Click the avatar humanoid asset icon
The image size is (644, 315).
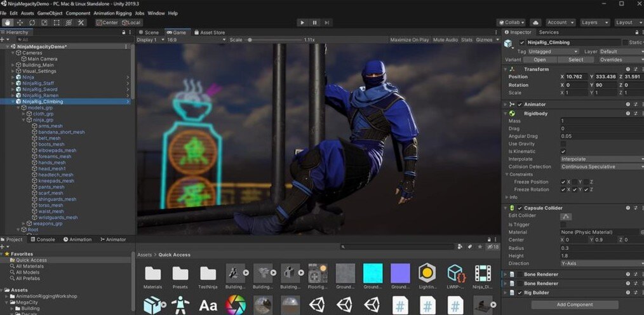coord(180,305)
